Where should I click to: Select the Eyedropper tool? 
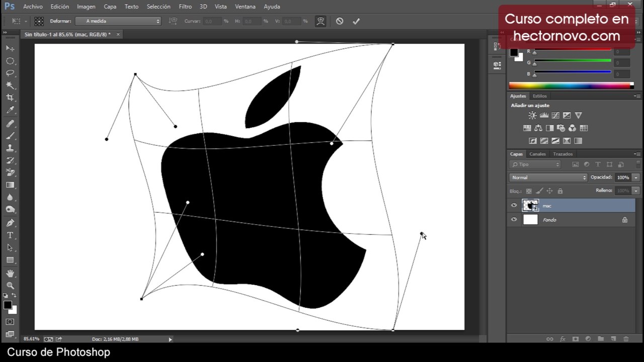click(x=10, y=110)
